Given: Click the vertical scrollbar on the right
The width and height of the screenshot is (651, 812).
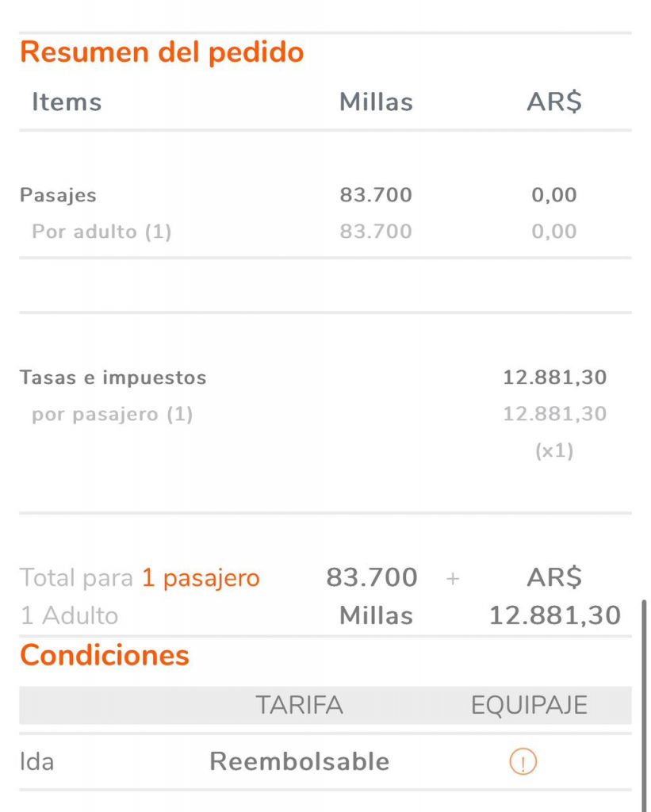Looking at the screenshot, I should (645, 705).
